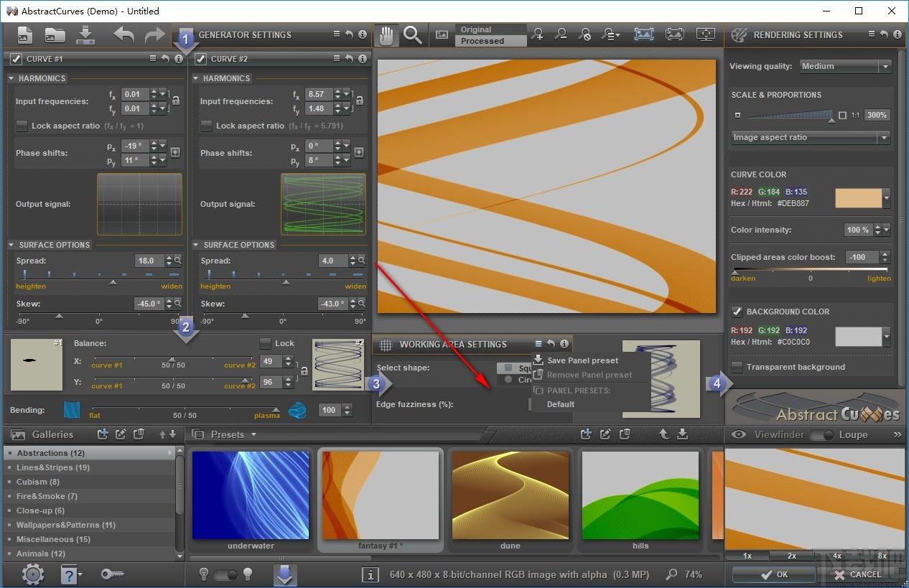This screenshot has width=909, height=588.
Task: Click the curve color orange swatch
Action: 858,198
